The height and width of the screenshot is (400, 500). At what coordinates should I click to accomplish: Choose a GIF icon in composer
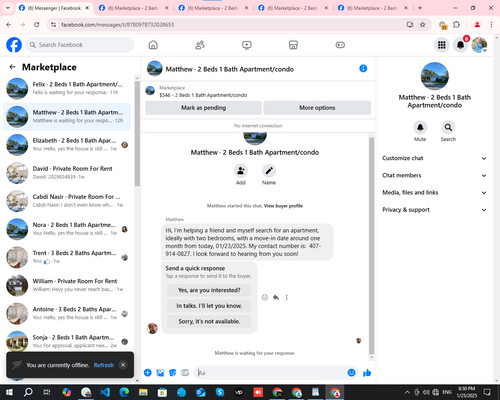tap(185, 373)
